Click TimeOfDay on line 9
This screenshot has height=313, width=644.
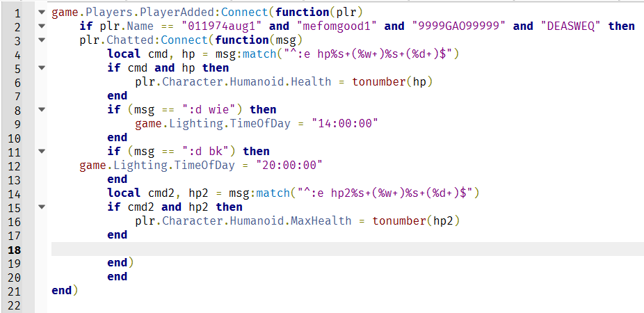[259, 124]
